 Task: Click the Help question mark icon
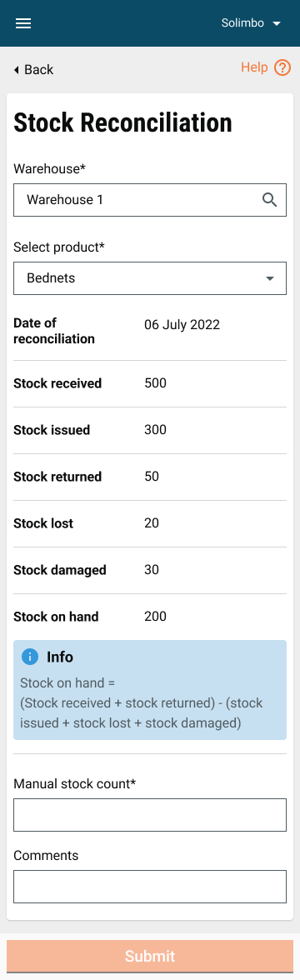point(282,67)
